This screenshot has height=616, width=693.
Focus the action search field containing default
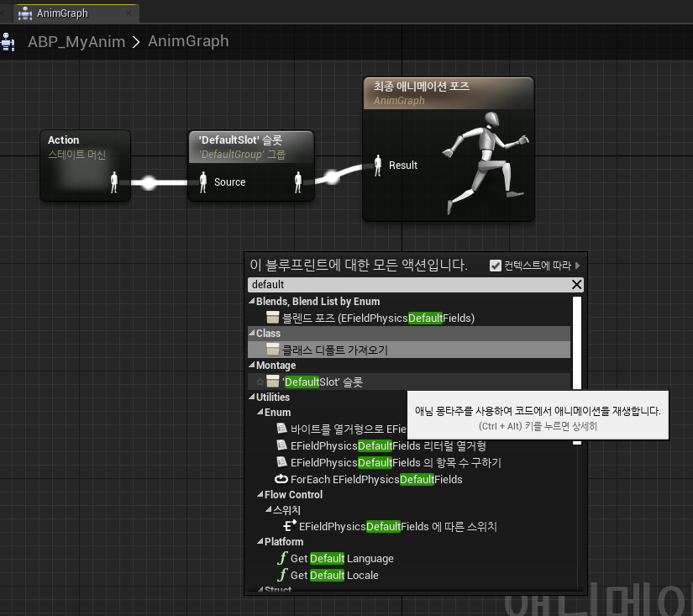click(409, 284)
